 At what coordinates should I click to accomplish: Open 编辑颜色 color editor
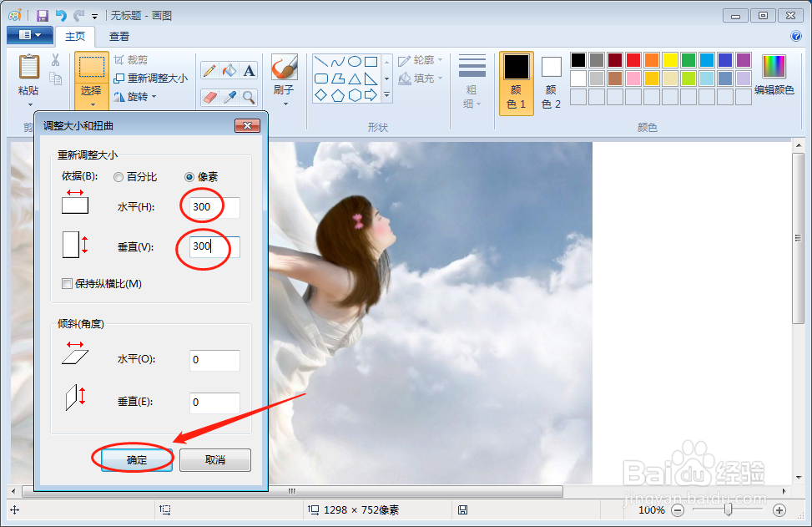[x=774, y=75]
